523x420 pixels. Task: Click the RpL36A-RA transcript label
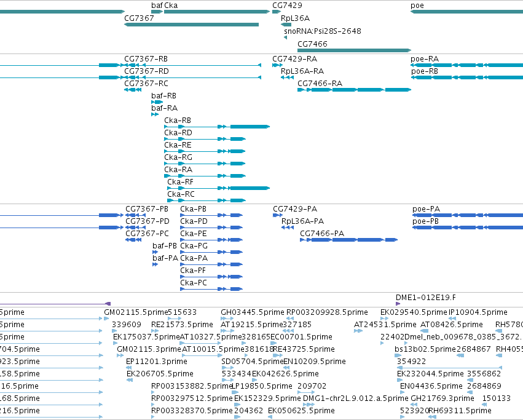point(302,71)
